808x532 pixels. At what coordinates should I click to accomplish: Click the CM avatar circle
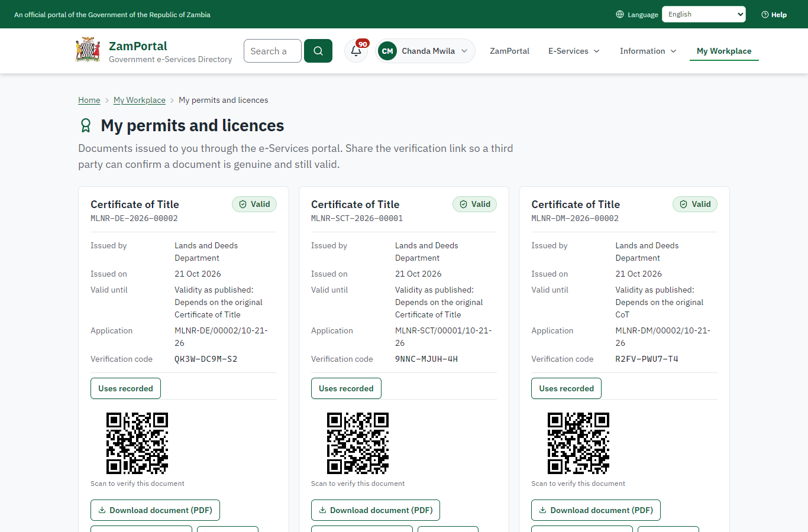click(x=387, y=51)
